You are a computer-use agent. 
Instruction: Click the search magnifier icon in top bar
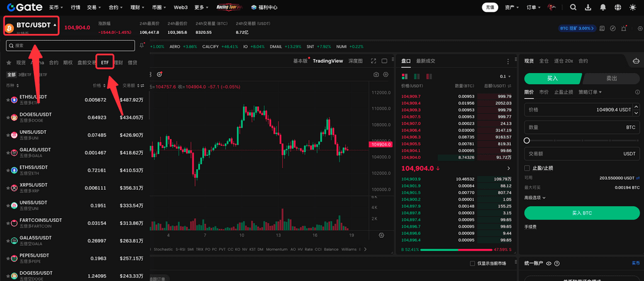(573, 8)
